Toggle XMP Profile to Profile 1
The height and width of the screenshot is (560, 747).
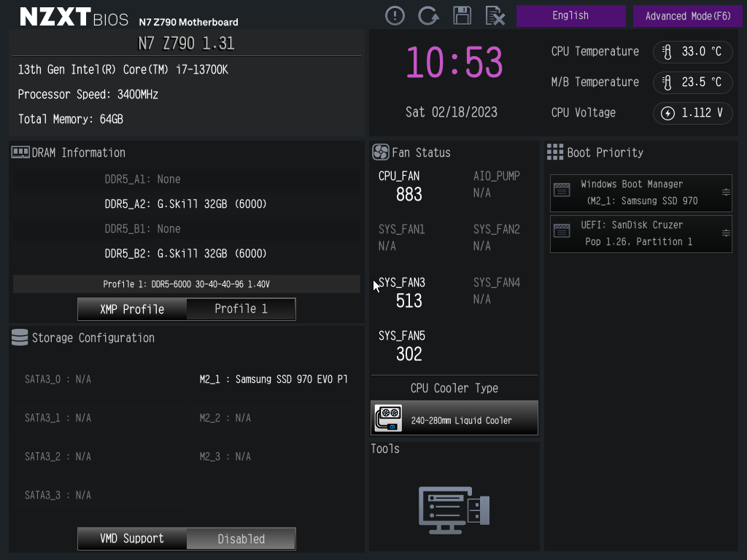241,309
